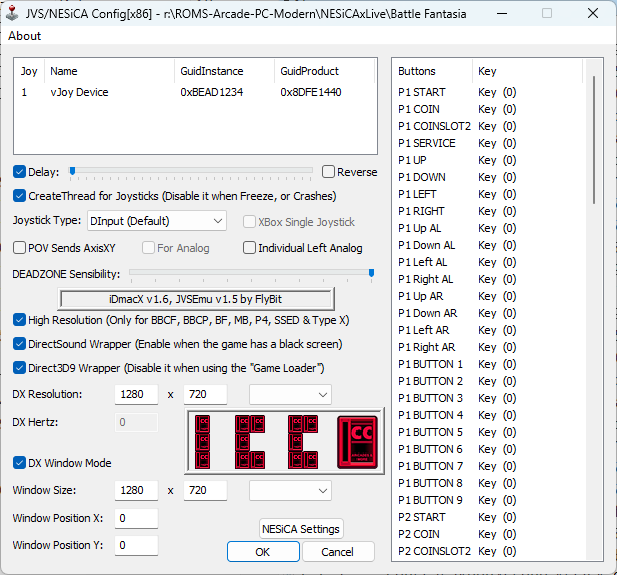Select the P1 BUTTON 2 row
This screenshot has height=575, width=617.
[x=488, y=381]
